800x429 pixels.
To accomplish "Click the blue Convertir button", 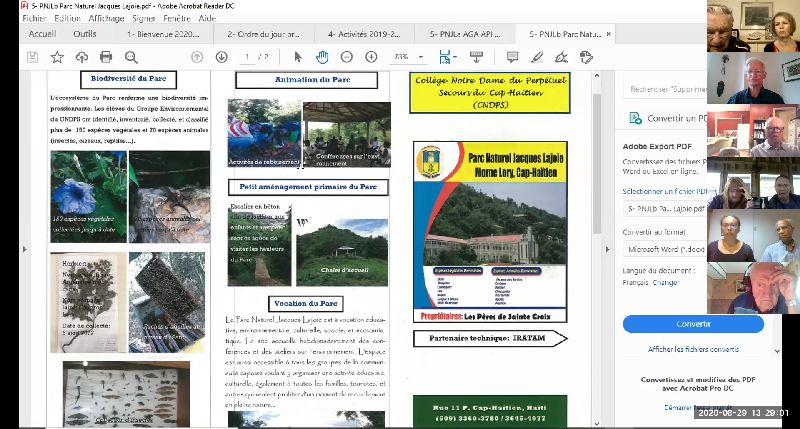I will [693, 324].
